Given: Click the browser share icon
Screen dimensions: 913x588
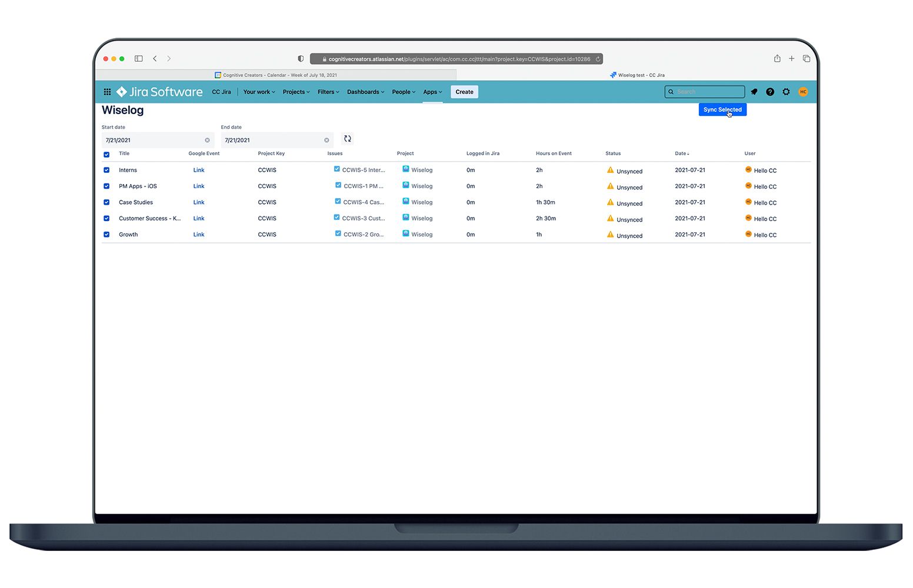Looking at the screenshot, I should pos(777,58).
